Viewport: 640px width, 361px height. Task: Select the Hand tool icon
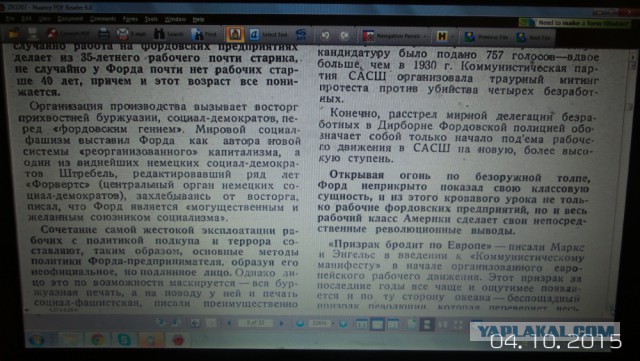235,35
